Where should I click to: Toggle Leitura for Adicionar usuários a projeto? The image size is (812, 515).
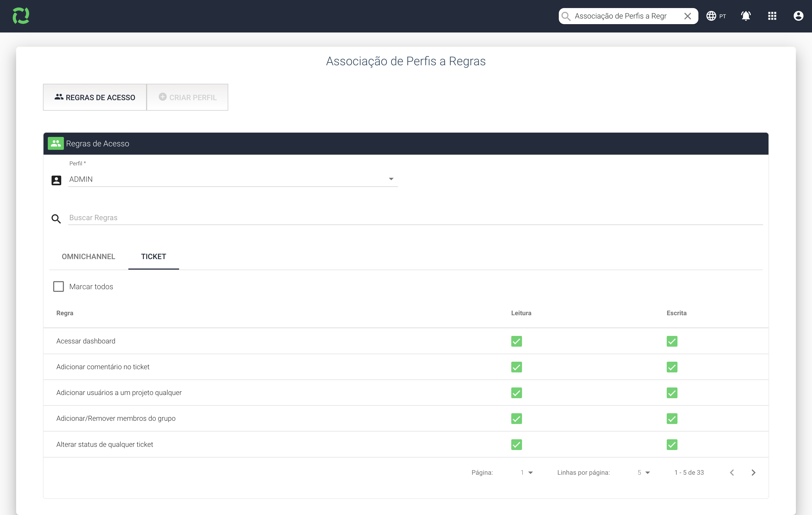pyautogui.click(x=516, y=393)
